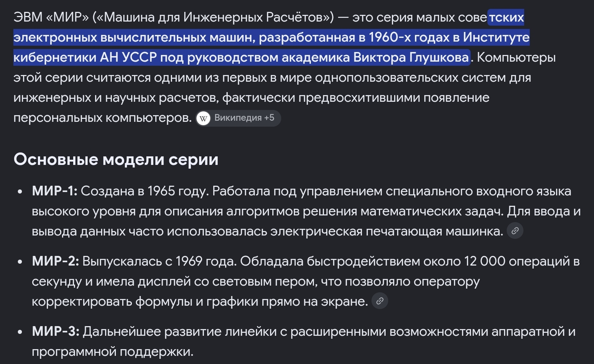This screenshot has height=364, width=594.
Task: Click the bullet point before МИР-3
Action: pos(20,332)
